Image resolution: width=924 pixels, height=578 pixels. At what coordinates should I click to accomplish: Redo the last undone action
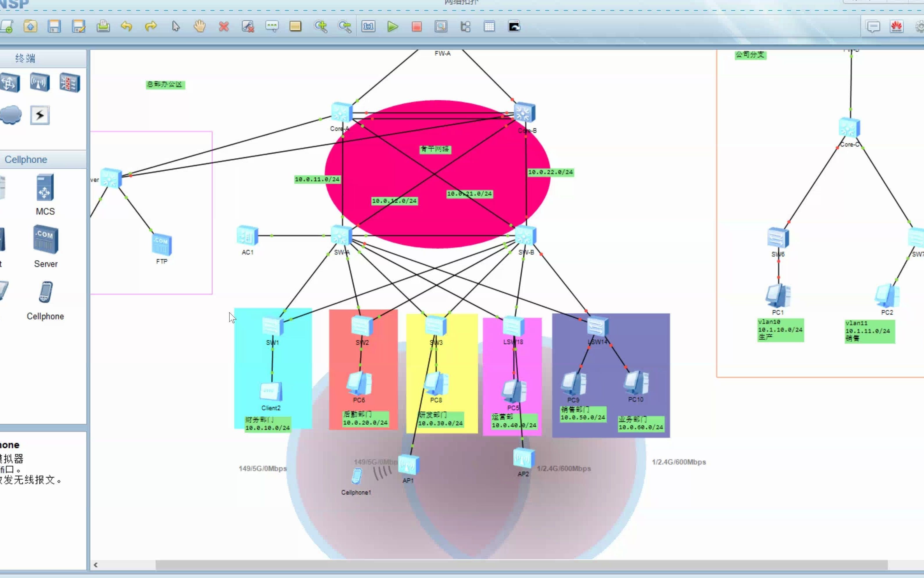click(x=151, y=26)
